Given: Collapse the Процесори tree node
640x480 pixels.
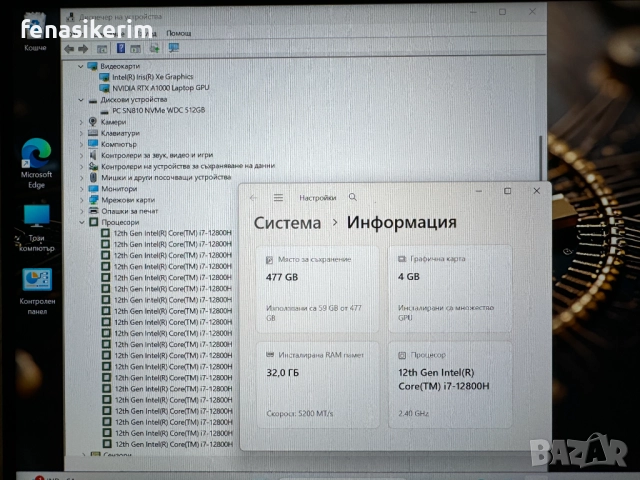Looking at the screenshot, I should pyautogui.click(x=82, y=222).
